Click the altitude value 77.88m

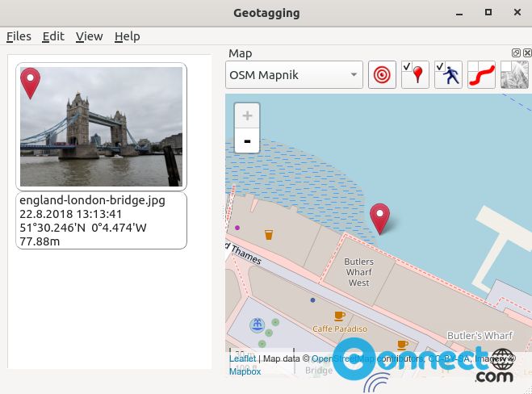click(x=40, y=241)
